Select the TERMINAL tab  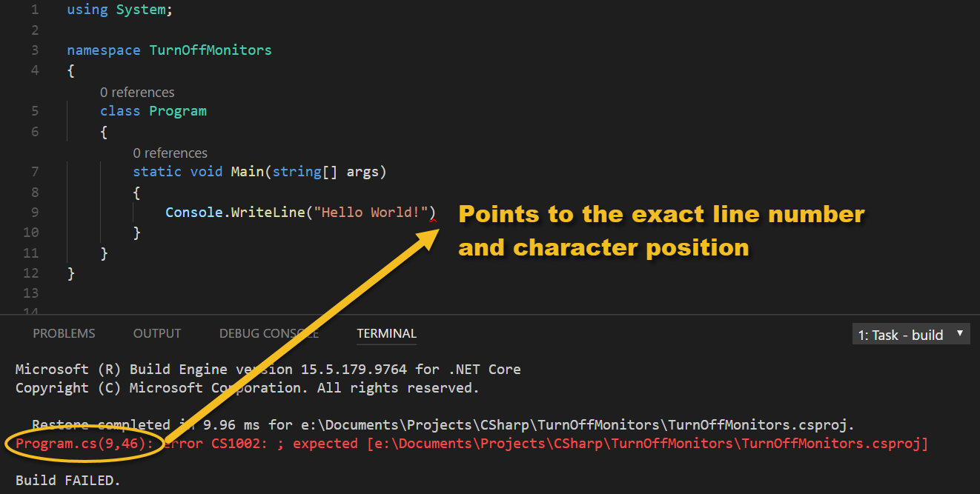(x=386, y=333)
